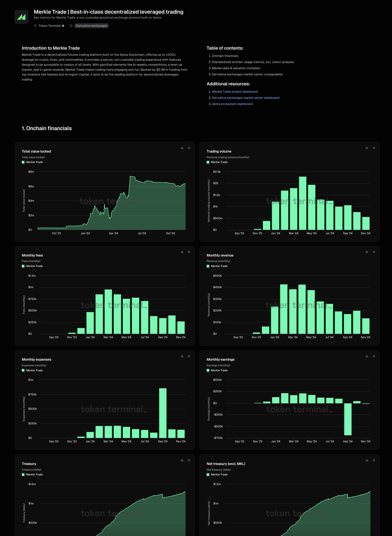Download the Monthly expenses chart

coord(182,356)
